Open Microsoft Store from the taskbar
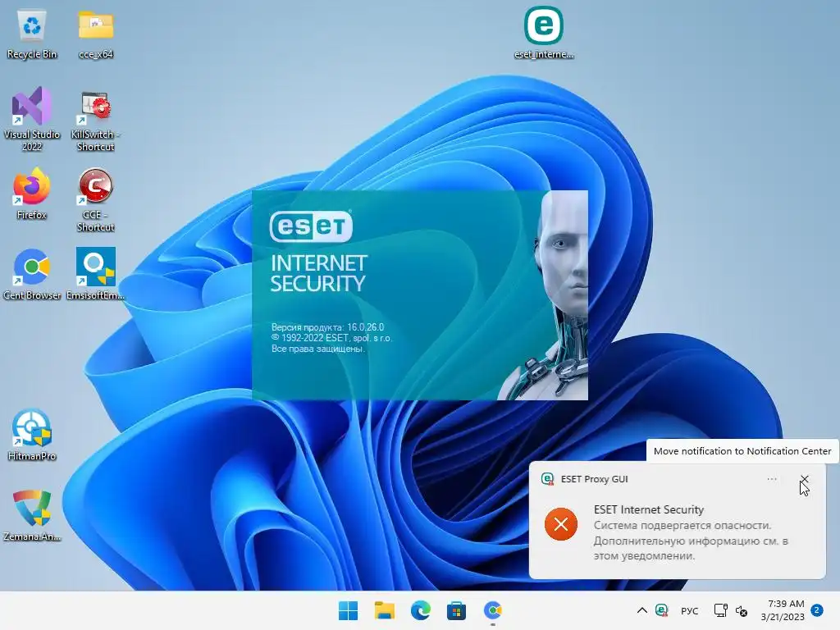Viewport: 840px width, 630px height. click(456, 610)
